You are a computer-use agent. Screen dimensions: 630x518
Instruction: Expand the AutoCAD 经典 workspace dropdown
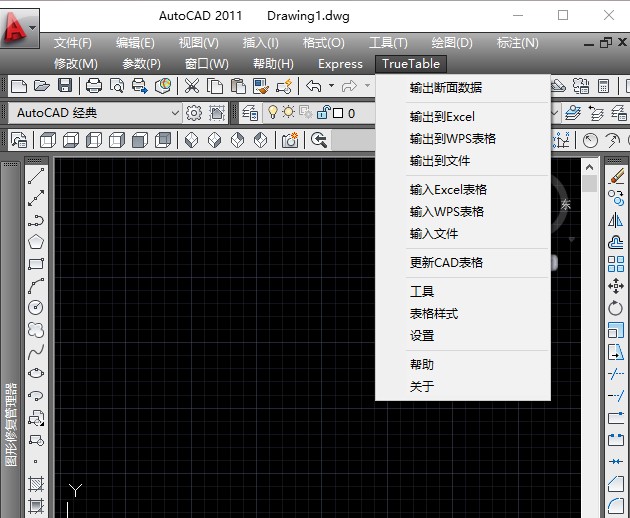click(x=175, y=113)
